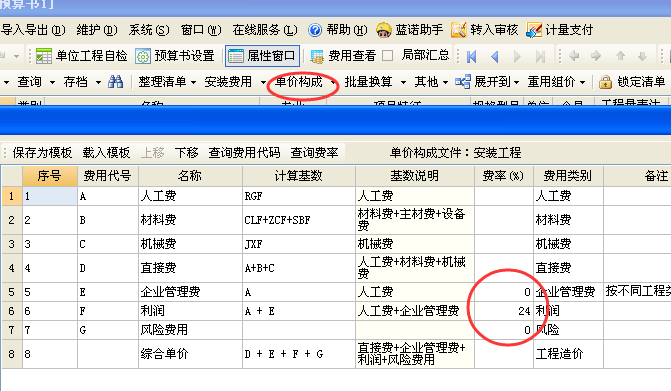
Task: Click 查询费用代码 button
Action: [244, 153]
